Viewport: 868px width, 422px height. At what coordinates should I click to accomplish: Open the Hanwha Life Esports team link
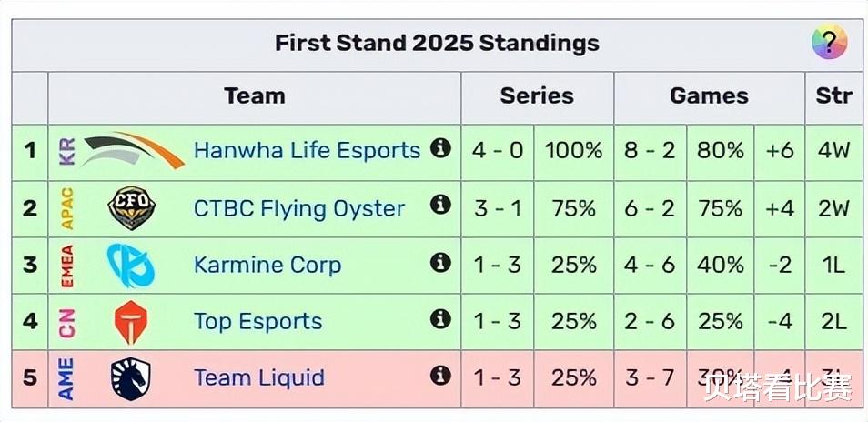308,150
